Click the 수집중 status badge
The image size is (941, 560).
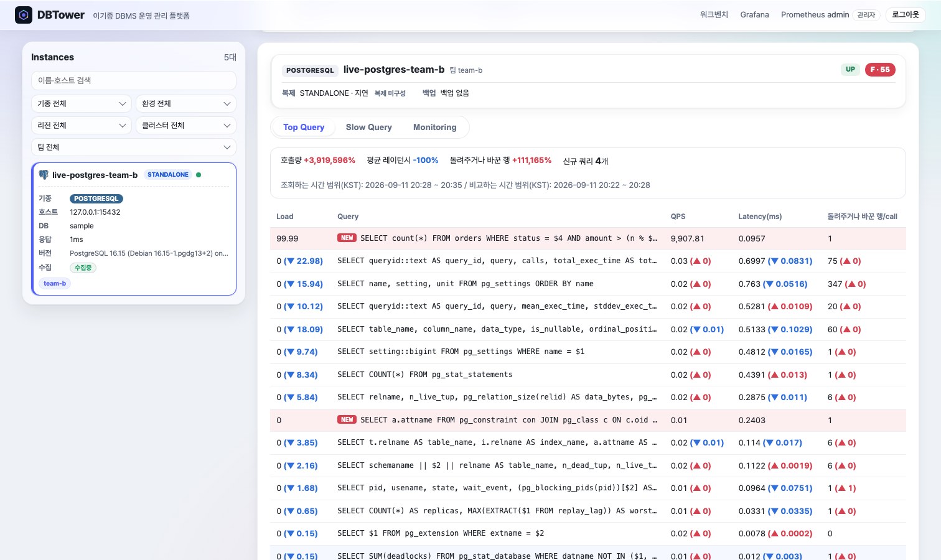coord(83,268)
